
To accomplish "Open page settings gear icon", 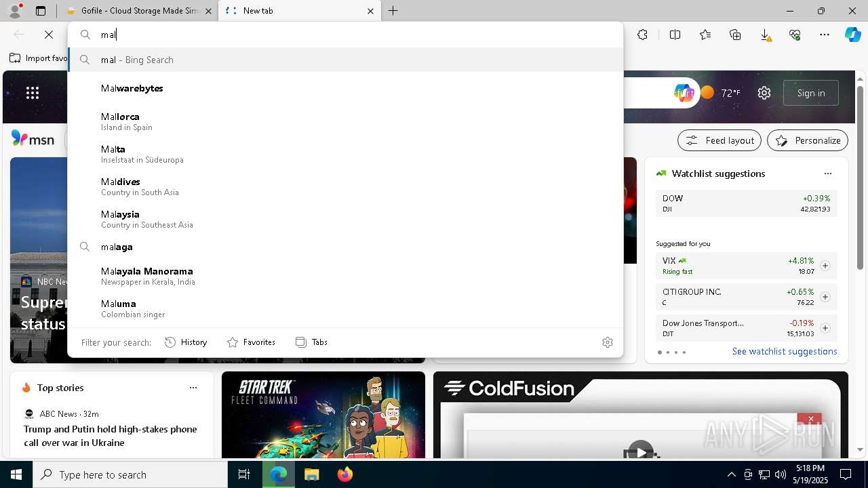I will coord(764,93).
